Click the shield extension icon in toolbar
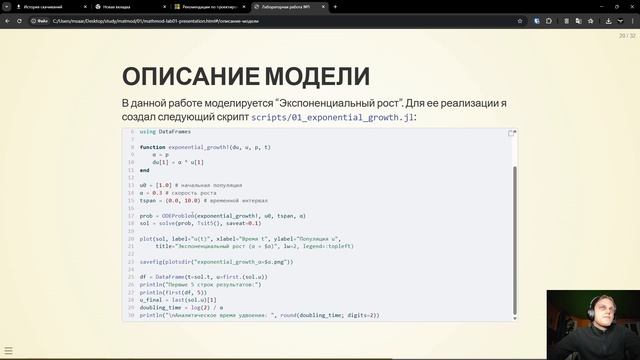Image resolution: width=640 pixels, height=360 pixels. [x=537, y=21]
